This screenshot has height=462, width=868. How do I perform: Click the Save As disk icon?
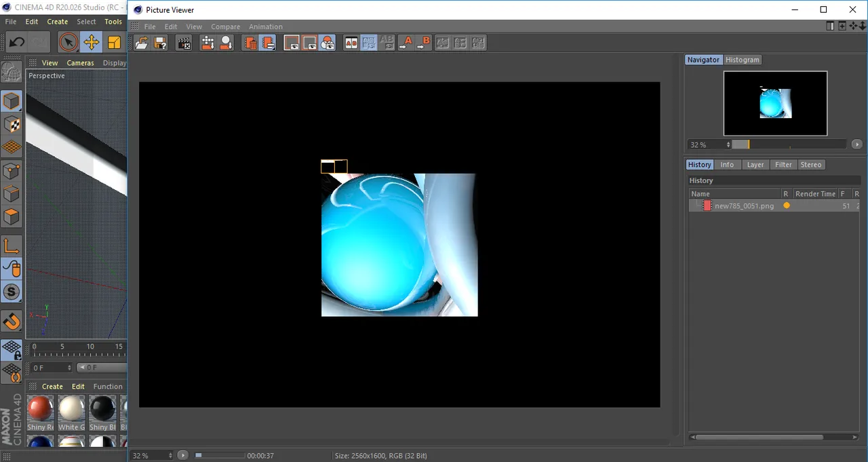point(160,43)
